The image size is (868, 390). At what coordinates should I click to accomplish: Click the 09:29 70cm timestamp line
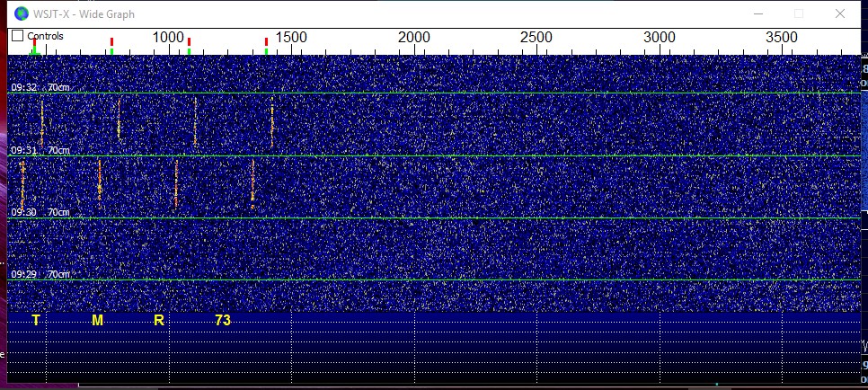point(40,274)
